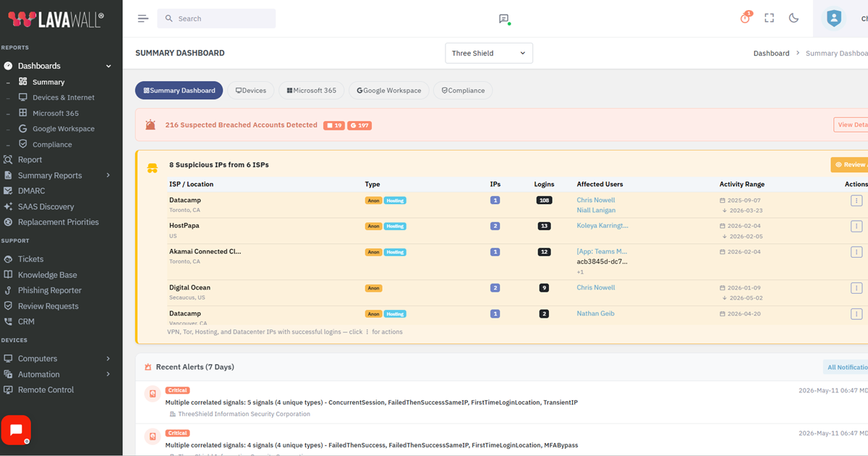Screen dimensions: 868x456
Task: Click the Remote Control icon
Action: click(x=8, y=389)
